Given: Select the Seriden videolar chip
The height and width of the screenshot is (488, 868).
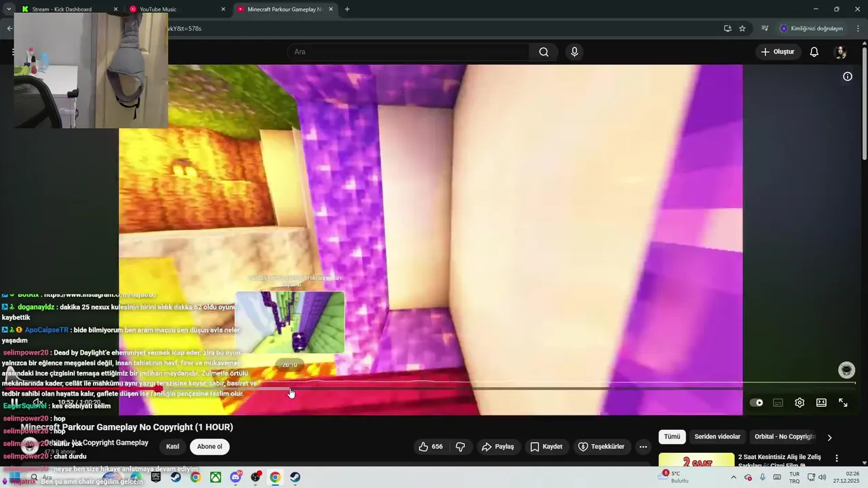Looking at the screenshot, I should pos(717,437).
